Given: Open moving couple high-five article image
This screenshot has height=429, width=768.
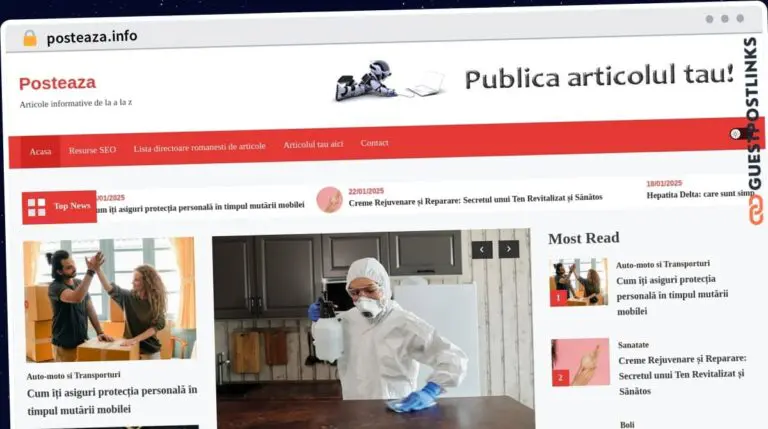Looking at the screenshot, I should tap(110, 299).
